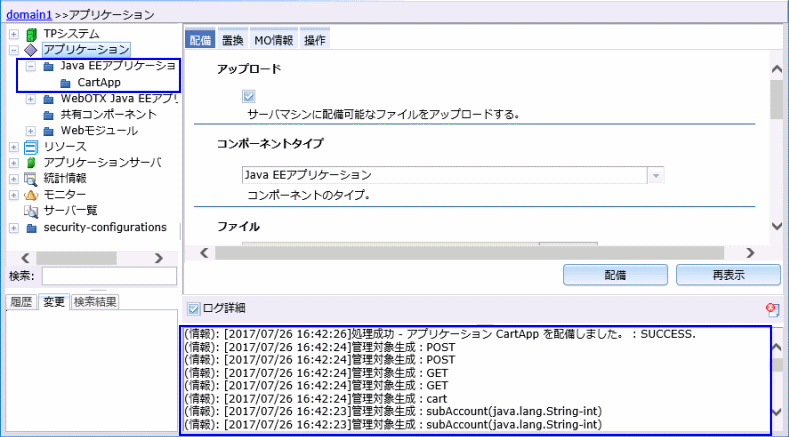
Task: Collapse the Java EEアプリケーション tree node
Action: point(31,66)
